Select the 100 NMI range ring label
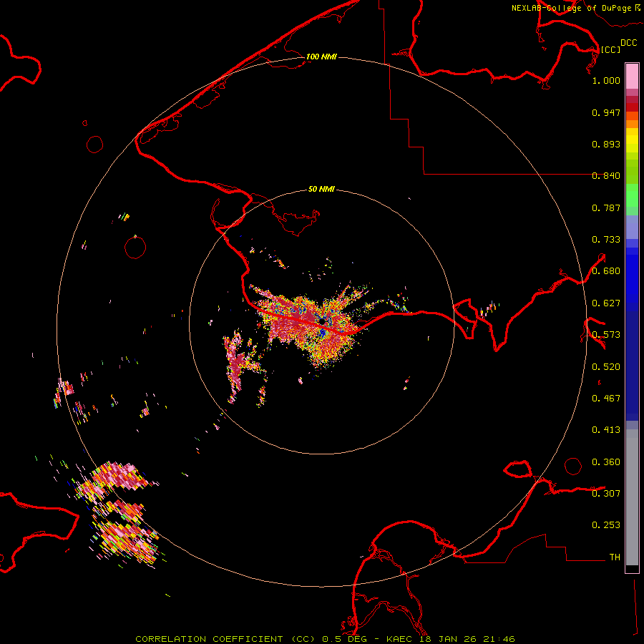 [x=321, y=57]
